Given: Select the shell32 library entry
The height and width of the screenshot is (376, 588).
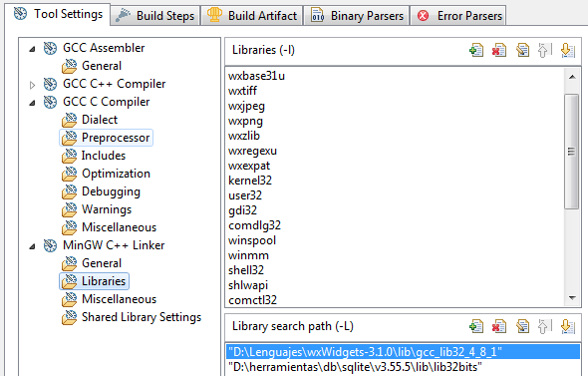Looking at the screenshot, I should 246,270.
